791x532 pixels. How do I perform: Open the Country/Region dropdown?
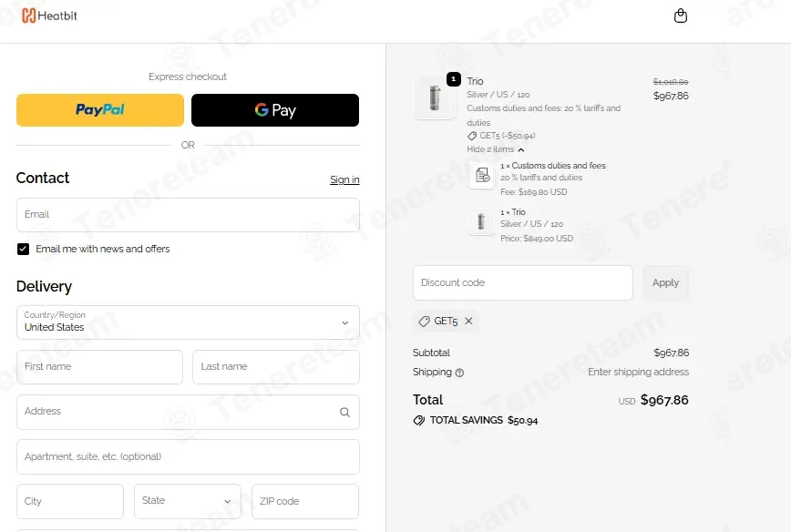188,322
